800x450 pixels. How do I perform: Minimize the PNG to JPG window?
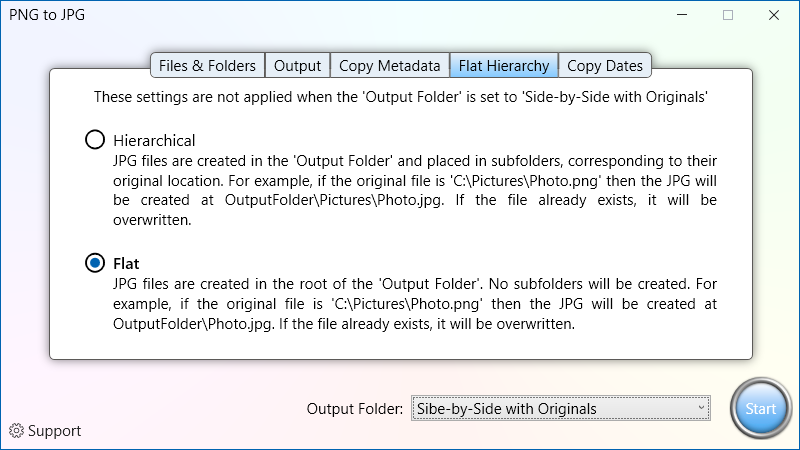(x=682, y=15)
